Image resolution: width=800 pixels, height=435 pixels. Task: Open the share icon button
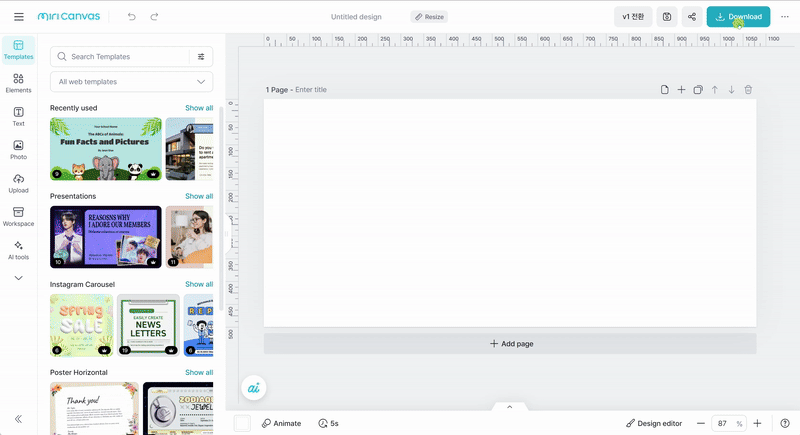691,17
